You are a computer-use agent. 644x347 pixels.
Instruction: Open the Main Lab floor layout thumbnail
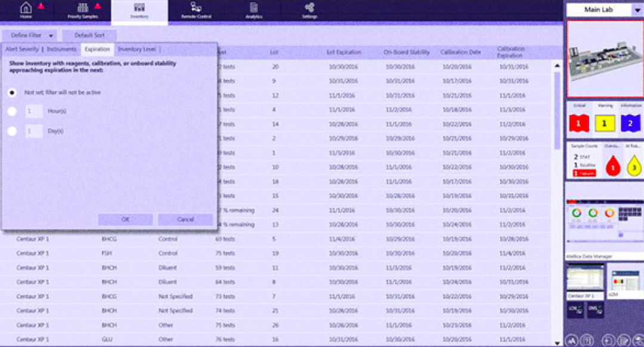604,59
